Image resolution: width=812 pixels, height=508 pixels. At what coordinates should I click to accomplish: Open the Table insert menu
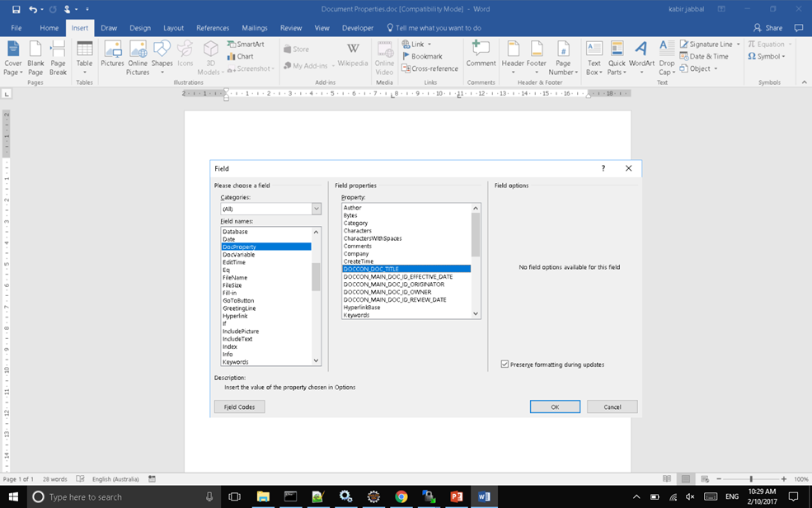(x=84, y=59)
